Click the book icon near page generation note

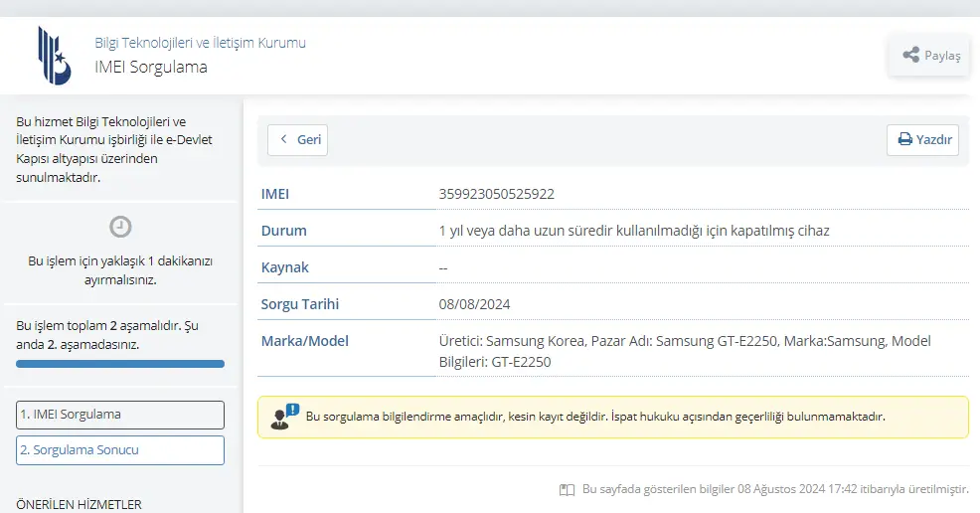point(567,490)
